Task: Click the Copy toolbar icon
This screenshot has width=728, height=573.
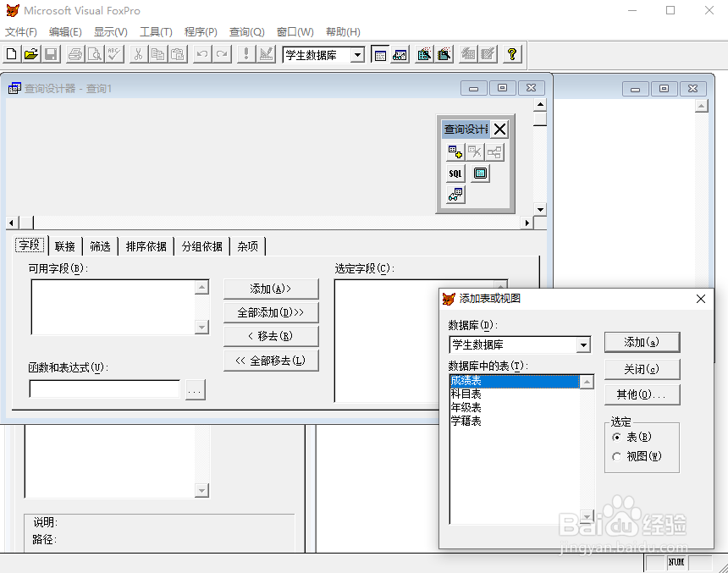Action: click(x=157, y=54)
